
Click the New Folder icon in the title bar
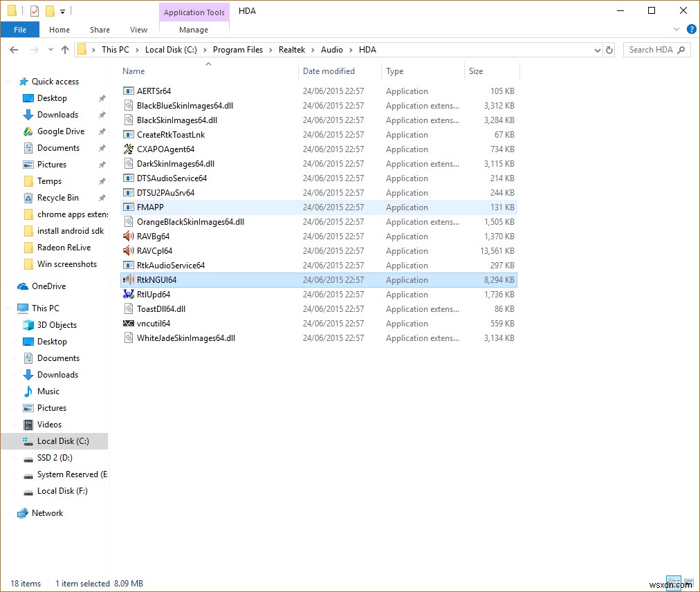[x=50, y=10]
